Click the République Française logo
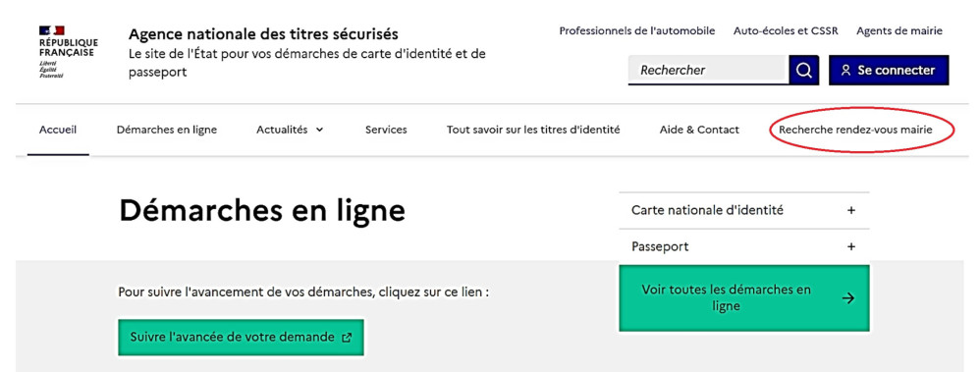 pyautogui.click(x=68, y=52)
